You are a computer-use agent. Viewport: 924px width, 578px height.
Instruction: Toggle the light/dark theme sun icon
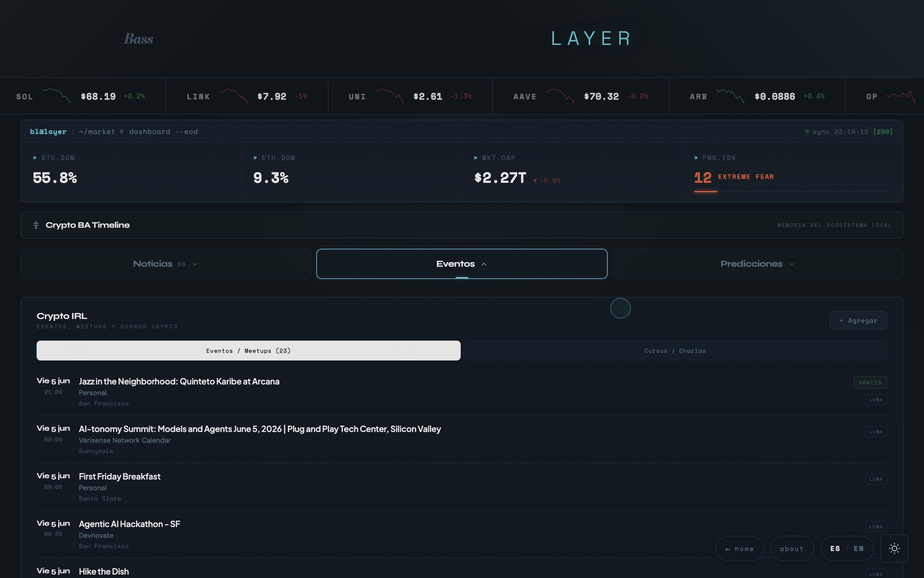click(x=894, y=548)
